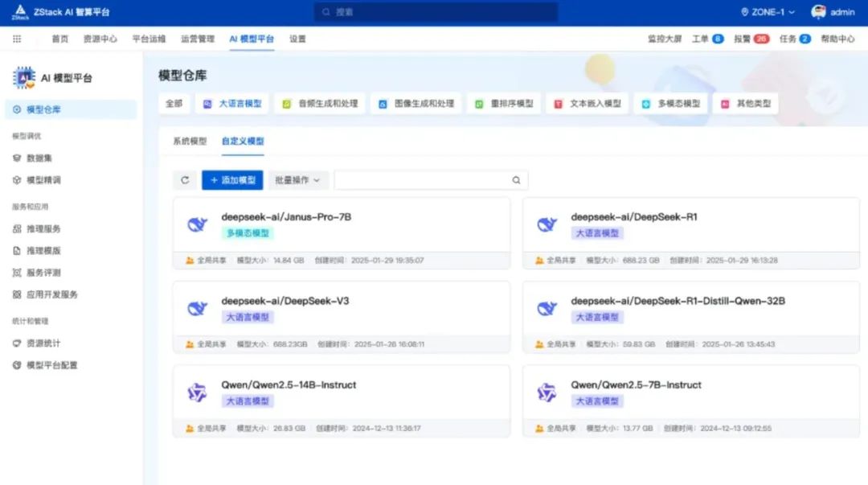Open 推理服务 in the left sidebar

43,228
